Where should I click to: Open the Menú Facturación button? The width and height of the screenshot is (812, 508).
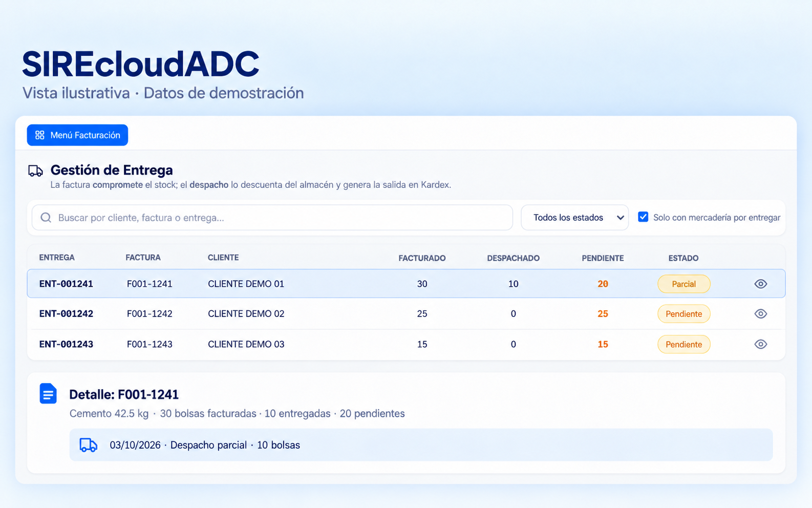[x=77, y=135]
